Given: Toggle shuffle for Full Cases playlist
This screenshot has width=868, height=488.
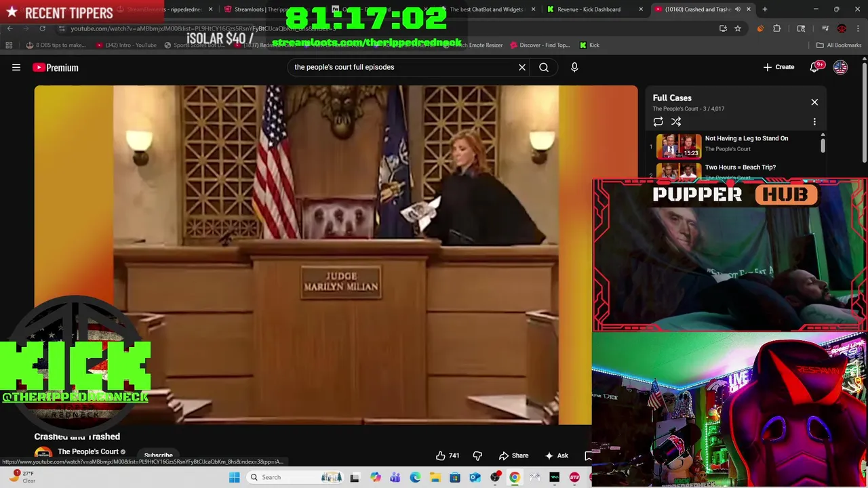Looking at the screenshot, I should point(676,121).
